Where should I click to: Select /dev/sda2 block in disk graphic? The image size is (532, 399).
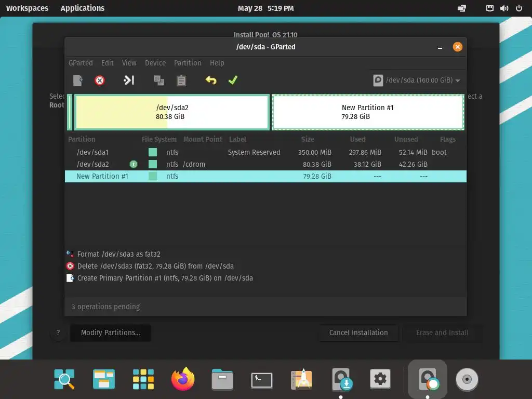click(x=171, y=112)
